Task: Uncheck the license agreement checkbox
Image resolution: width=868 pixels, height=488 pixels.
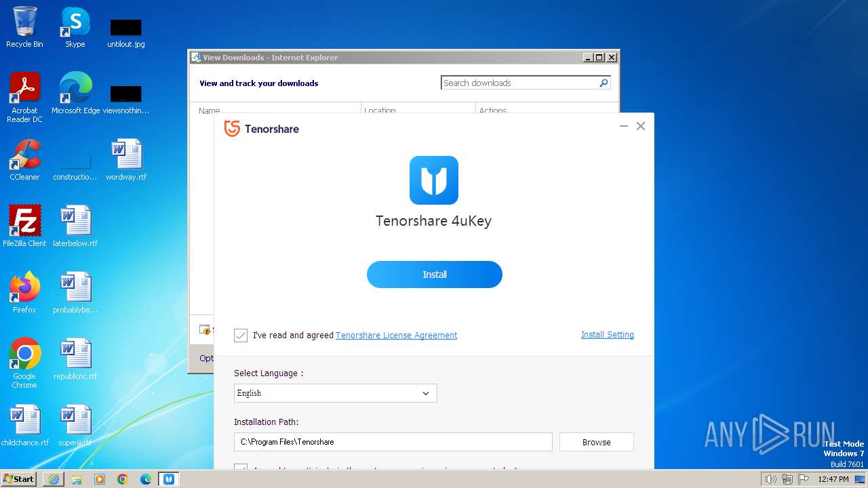Action: pos(241,335)
